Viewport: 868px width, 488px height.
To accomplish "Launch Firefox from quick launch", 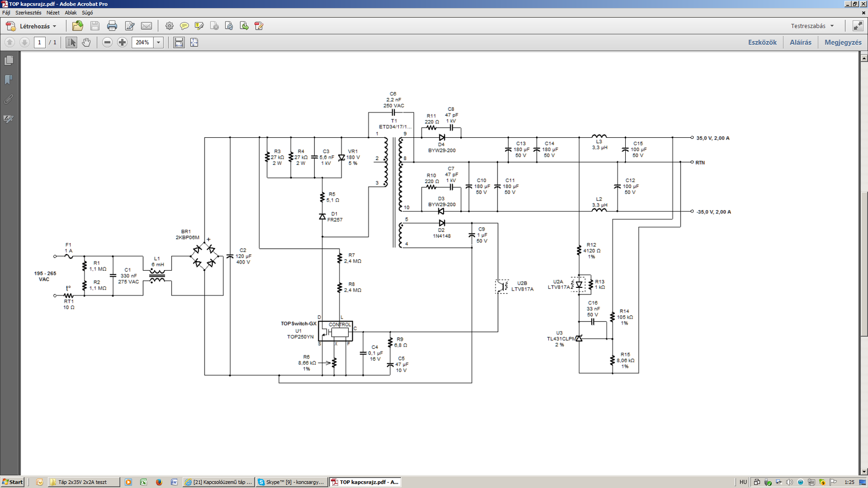I will coord(159,482).
